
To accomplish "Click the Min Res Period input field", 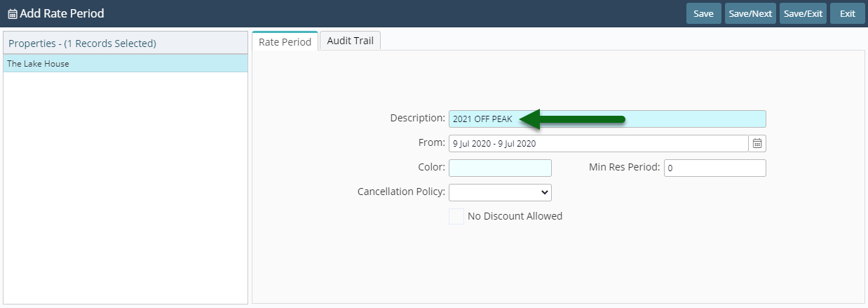I will (714, 168).
